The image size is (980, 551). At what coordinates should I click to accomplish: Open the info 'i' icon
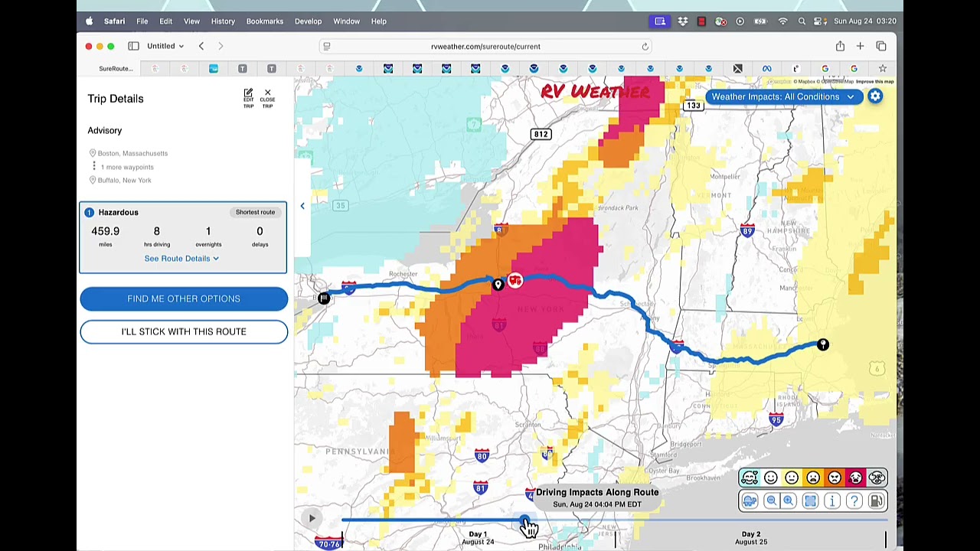coord(832,500)
